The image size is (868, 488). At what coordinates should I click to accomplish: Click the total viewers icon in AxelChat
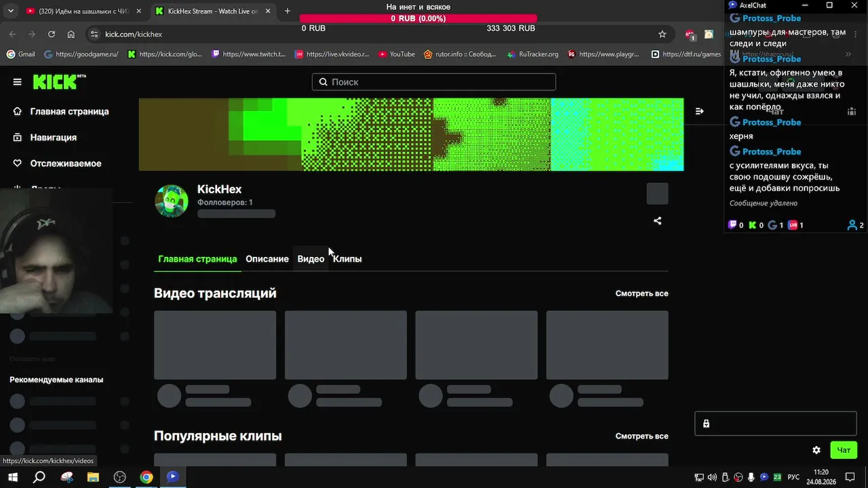[x=852, y=225]
